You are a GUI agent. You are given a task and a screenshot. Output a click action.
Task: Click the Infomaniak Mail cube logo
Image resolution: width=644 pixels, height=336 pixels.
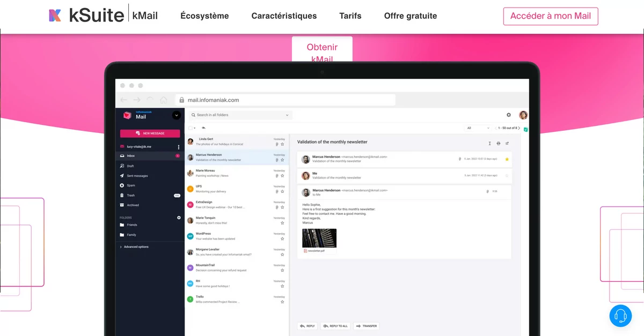[x=127, y=115]
